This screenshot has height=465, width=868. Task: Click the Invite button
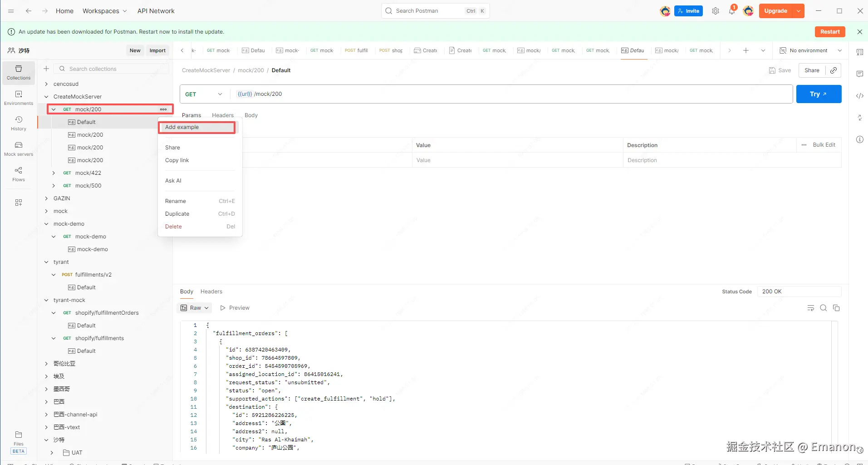tap(688, 11)
